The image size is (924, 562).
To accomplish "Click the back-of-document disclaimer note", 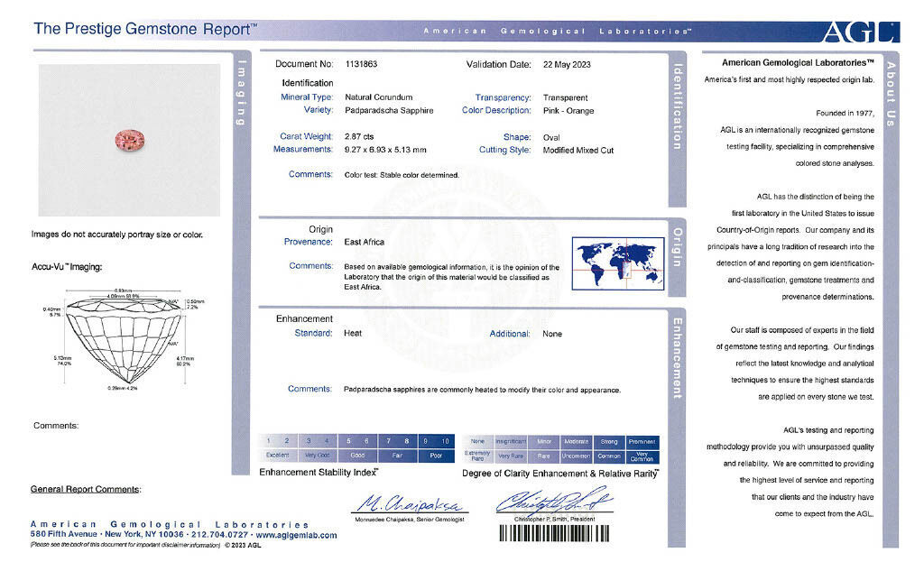I will tap(125, 546).
